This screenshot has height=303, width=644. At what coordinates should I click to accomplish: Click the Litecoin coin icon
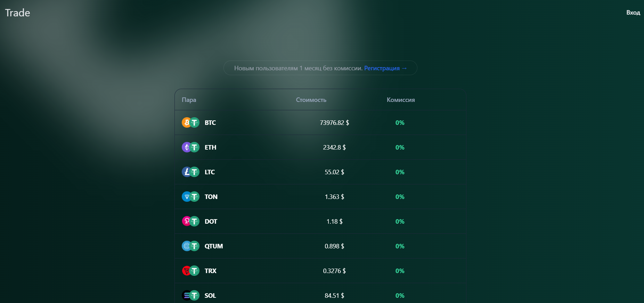point(186,172)
